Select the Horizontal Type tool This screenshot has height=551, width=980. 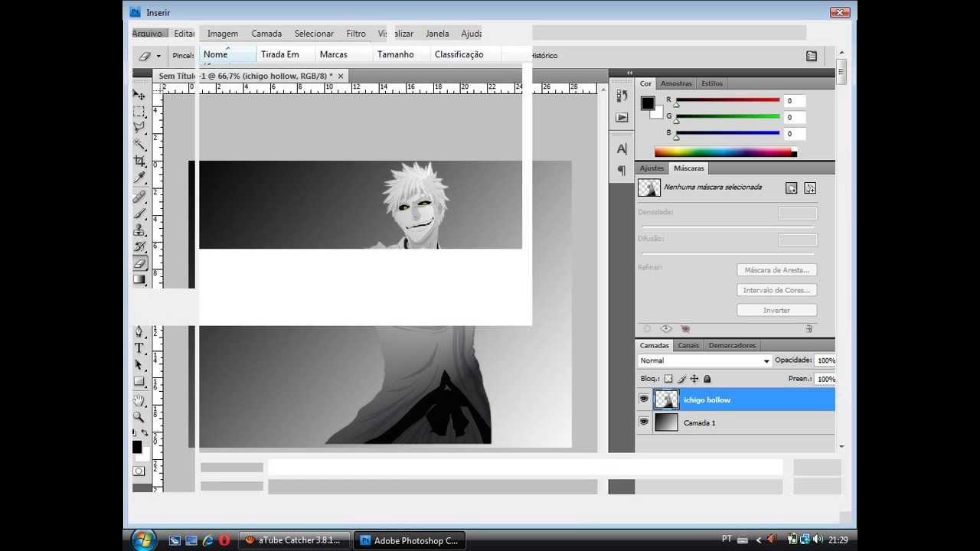tap(139, 348)
